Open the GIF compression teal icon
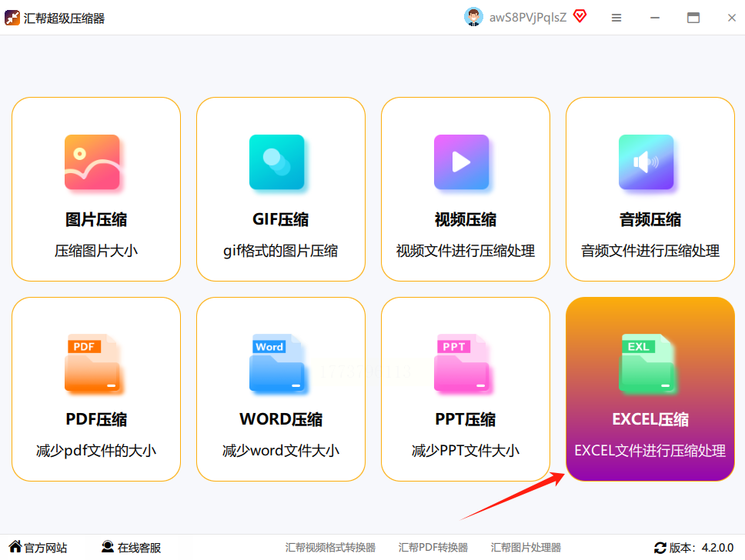The image size is (745, 560). [276, 162]
